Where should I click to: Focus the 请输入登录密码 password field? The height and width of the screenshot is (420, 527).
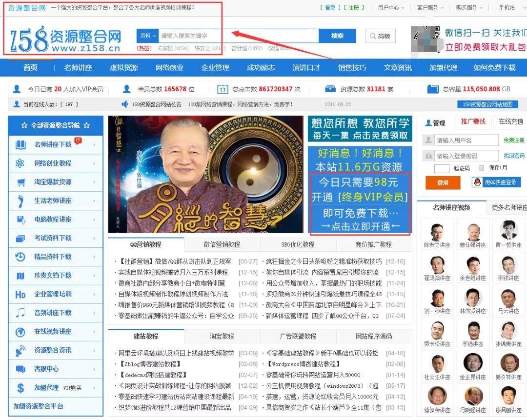point(466,156)
